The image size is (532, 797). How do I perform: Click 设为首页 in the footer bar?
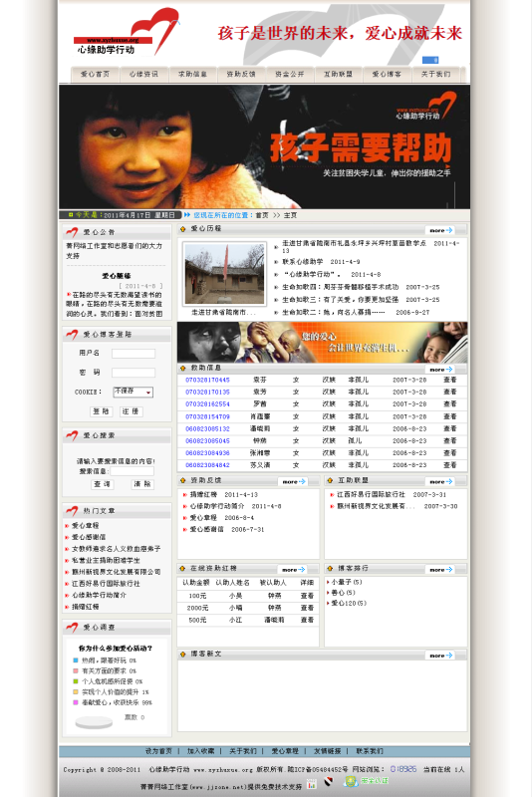click(x=158, y=751)
